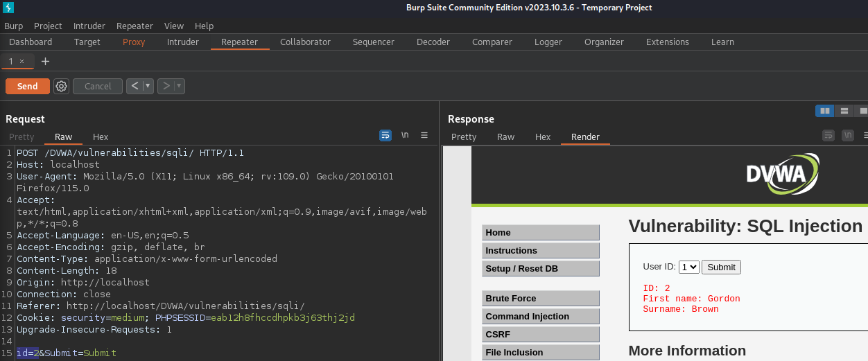This screenshot has width=868, height=361.
Task: Switch to the Comparer tab
Action: click(492, 42)
